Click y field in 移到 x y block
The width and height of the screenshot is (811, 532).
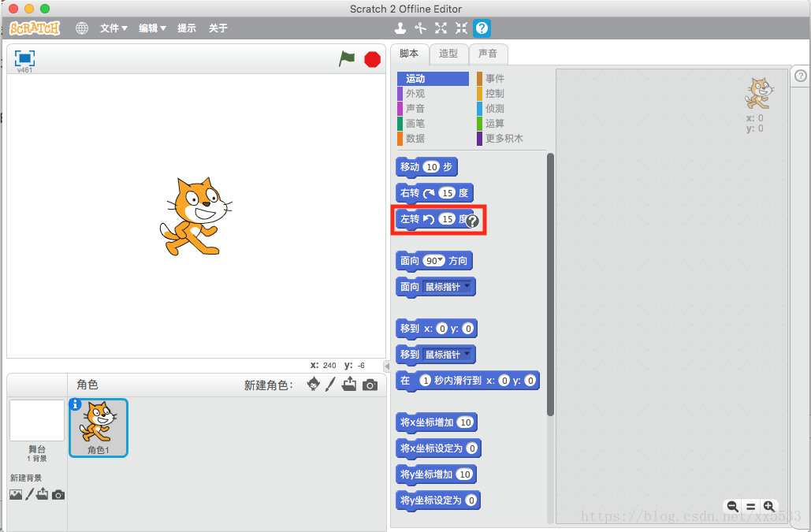467,329
